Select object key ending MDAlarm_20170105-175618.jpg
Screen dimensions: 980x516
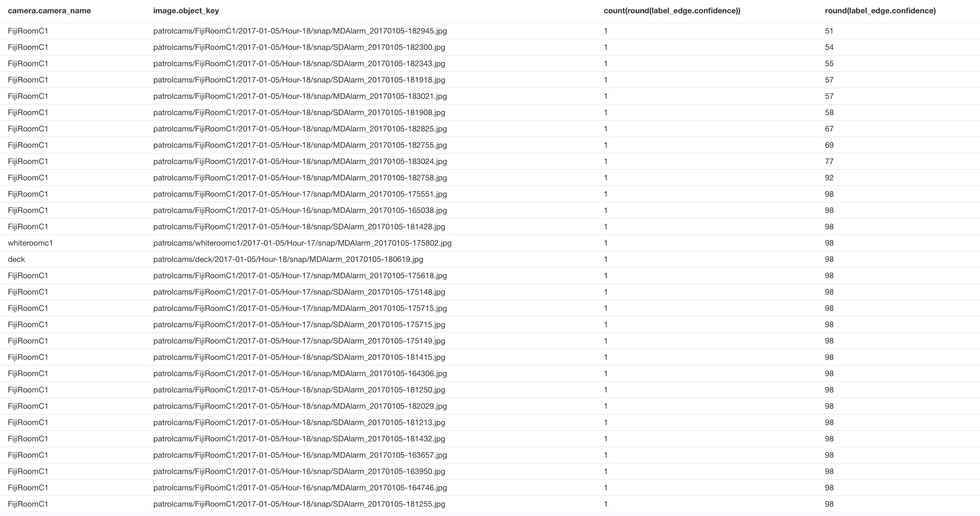click(x=300, y=276)
